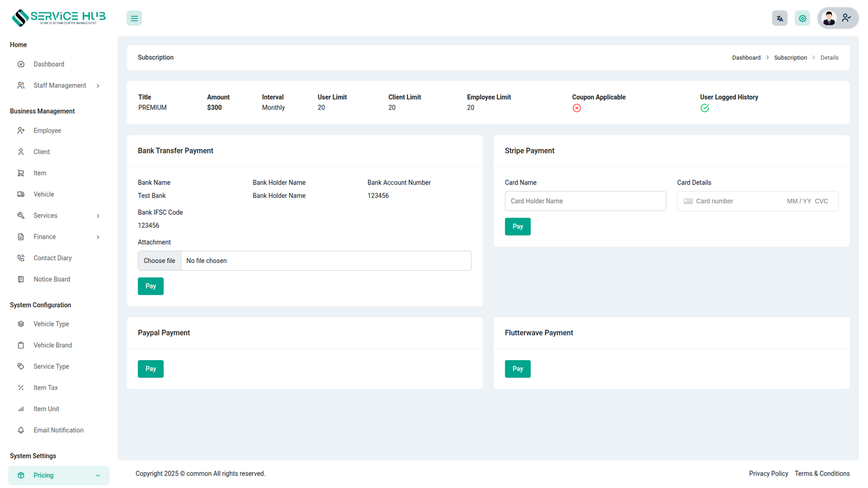Click Choose file for bank attachment
The width and height of the screenshot is (868, 488).
click(x=159, y=261)
